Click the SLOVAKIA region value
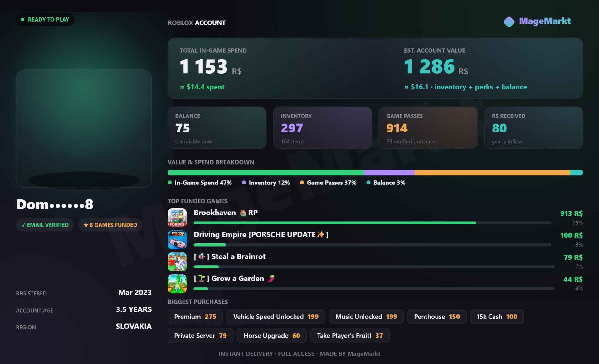This screenshot has height=364, width=599. [134, 326]
